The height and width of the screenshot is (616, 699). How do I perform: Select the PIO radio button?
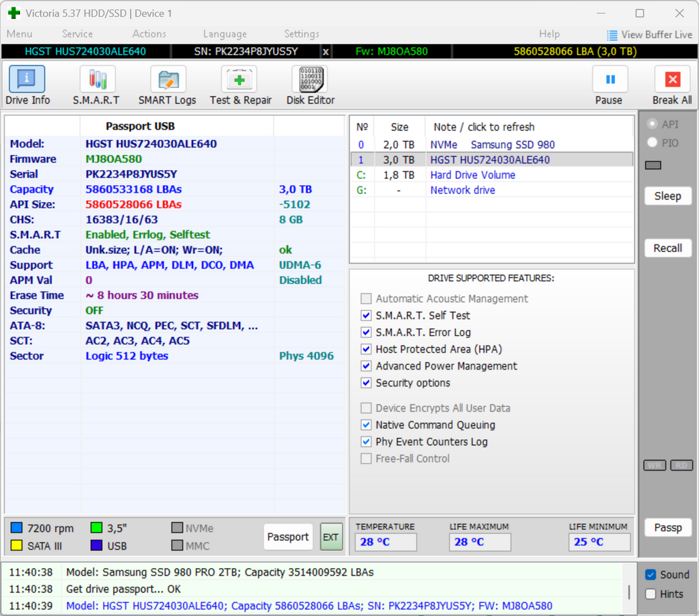[x=652, y=143]
